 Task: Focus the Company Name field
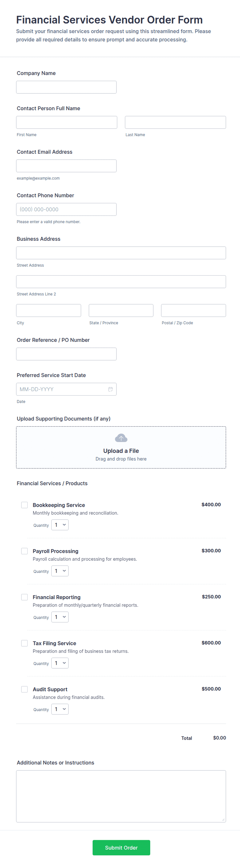coord(66,87)
